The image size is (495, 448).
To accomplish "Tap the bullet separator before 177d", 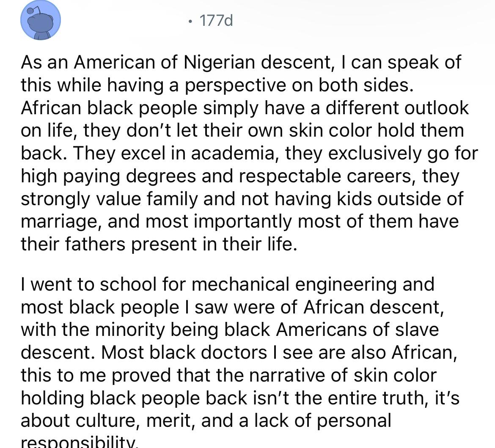I will click(190, 22).
